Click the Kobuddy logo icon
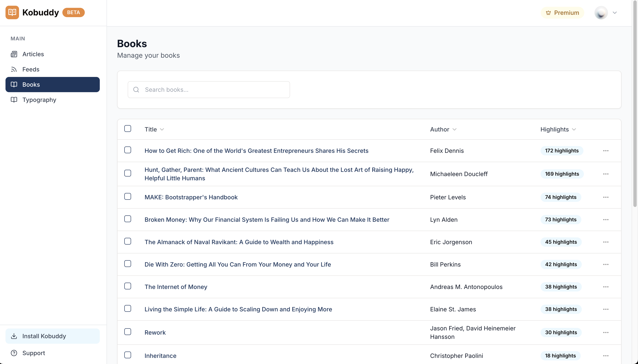The width and height of the screenshot is (638, 364). click(12, 12)
